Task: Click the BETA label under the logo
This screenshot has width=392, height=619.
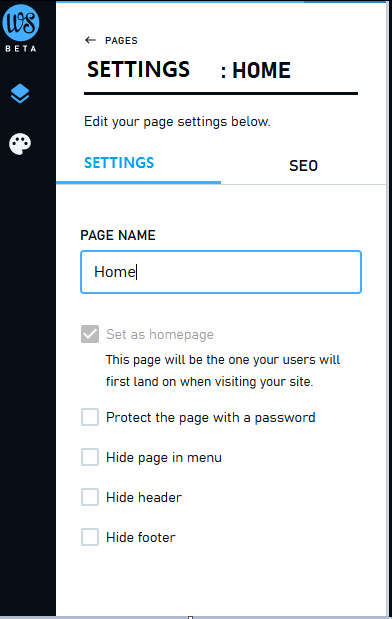Action: pyautogui.click(x=21, y=49)
